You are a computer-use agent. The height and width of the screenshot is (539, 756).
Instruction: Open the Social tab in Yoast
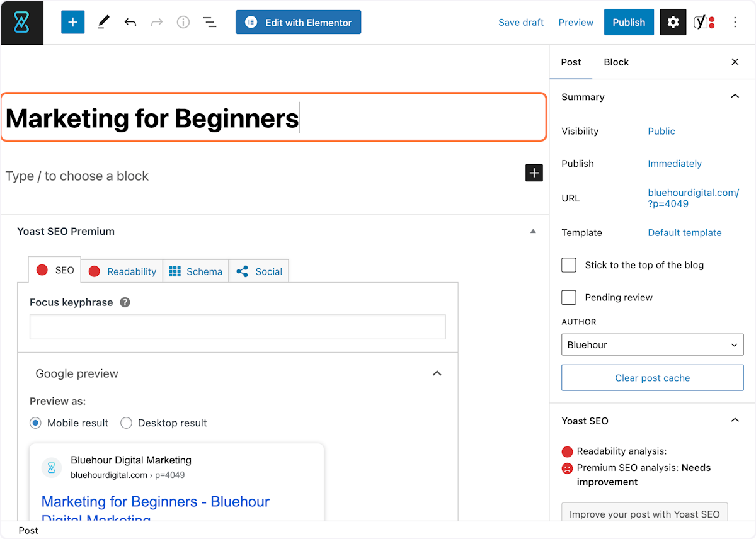[x=259, y=271]
